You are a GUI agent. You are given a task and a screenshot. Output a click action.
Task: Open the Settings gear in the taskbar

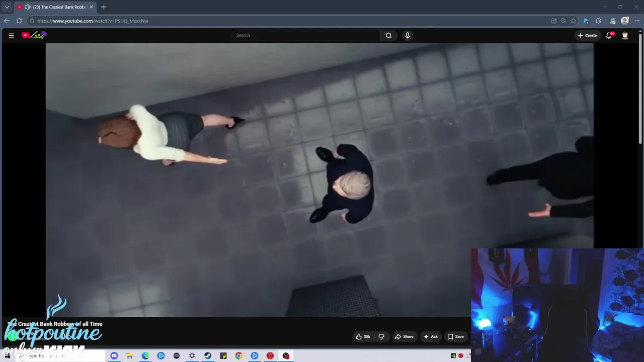[x=192, y=356]
